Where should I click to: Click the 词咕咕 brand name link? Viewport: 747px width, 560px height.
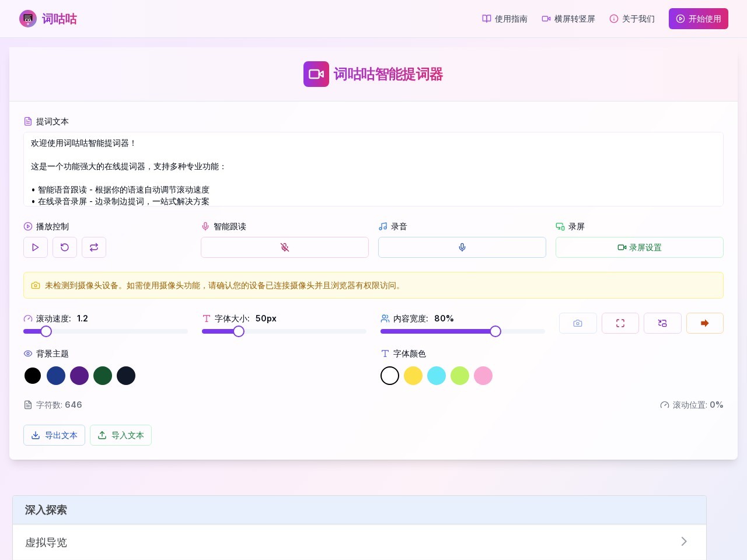coord(60,19)
